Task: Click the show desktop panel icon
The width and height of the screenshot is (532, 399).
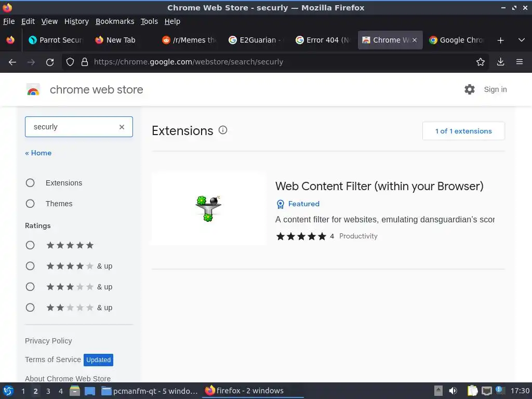Action: [x=90, y=391]
